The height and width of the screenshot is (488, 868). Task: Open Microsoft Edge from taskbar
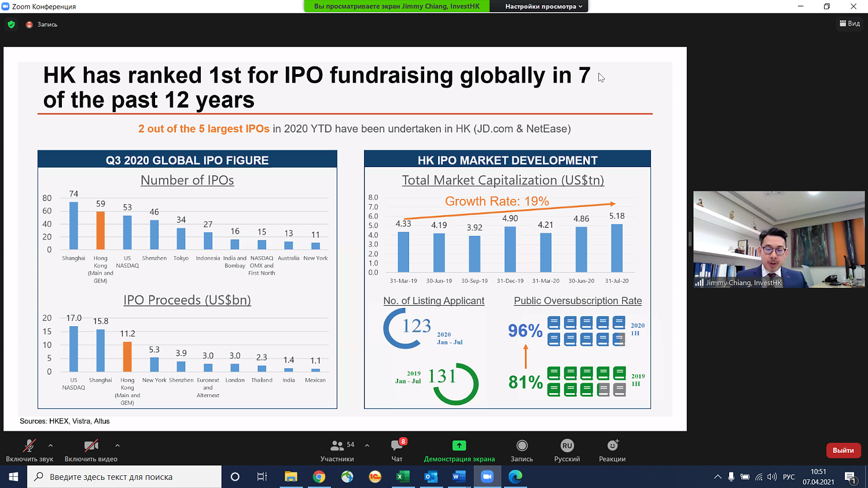[x=515, y=476]
